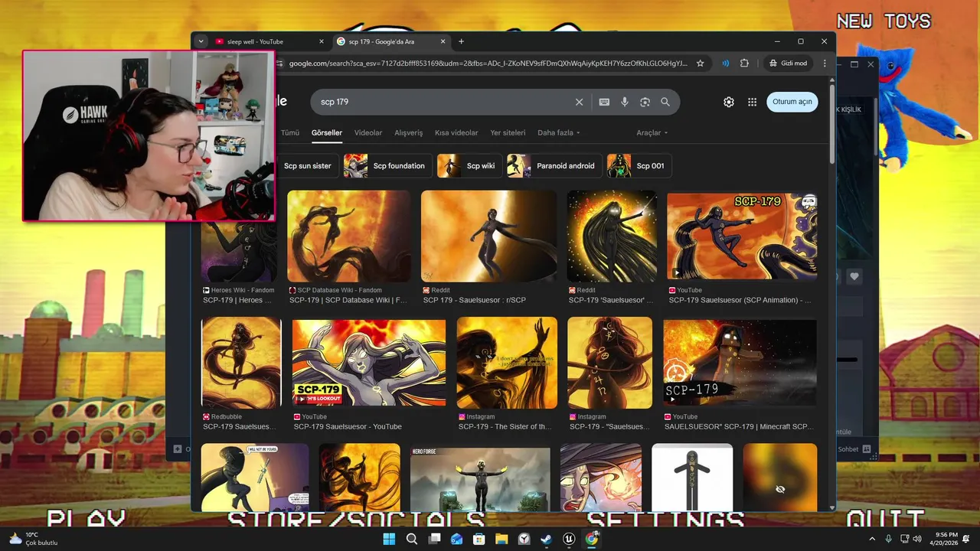
Task: Select the Paranoid android suggestion chip
Action: pyautogui.click(x=554, y=165)
